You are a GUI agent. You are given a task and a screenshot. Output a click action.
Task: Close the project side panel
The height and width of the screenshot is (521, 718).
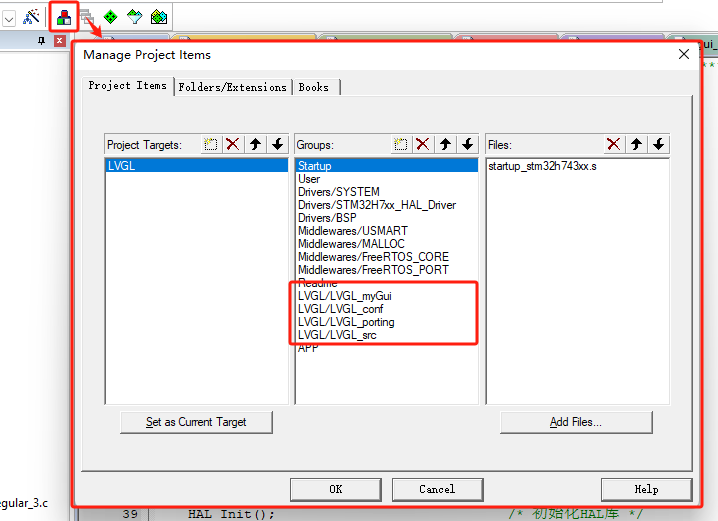60,41
